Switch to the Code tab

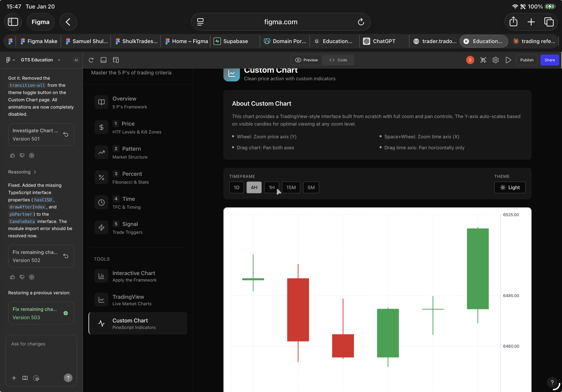click(338, 60)
